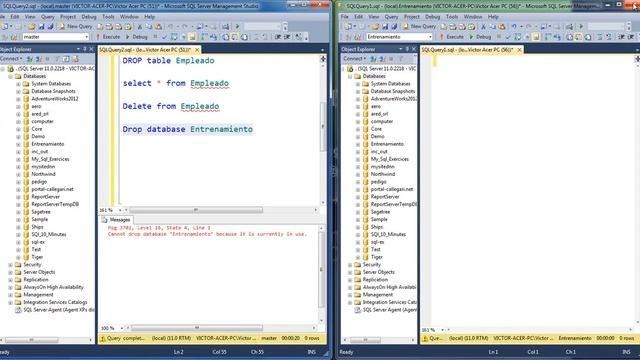
Task: Click the Save All icon in left toolbar
Action: pyautogui.click(x=50, y=26)
